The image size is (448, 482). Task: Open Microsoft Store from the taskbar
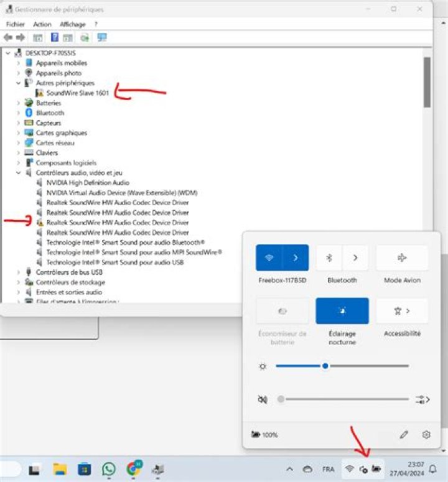point(84,470)
